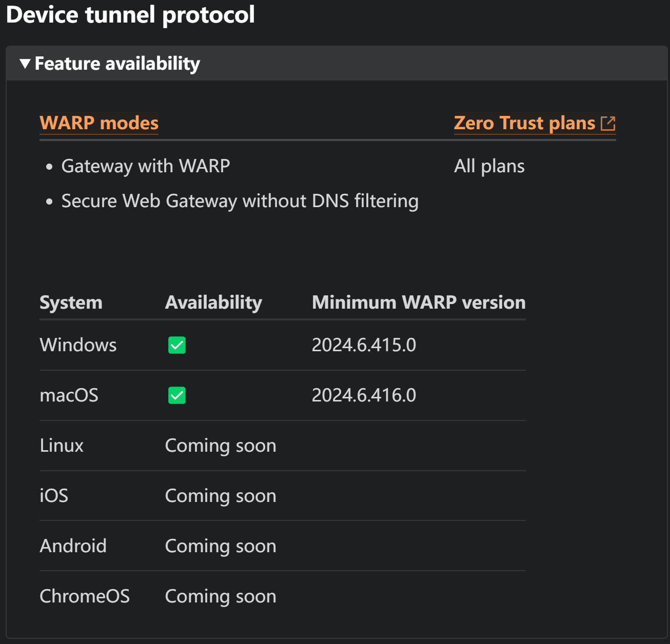
Task: Click the ChromeOS row label
Action: (x=85, y=596)
